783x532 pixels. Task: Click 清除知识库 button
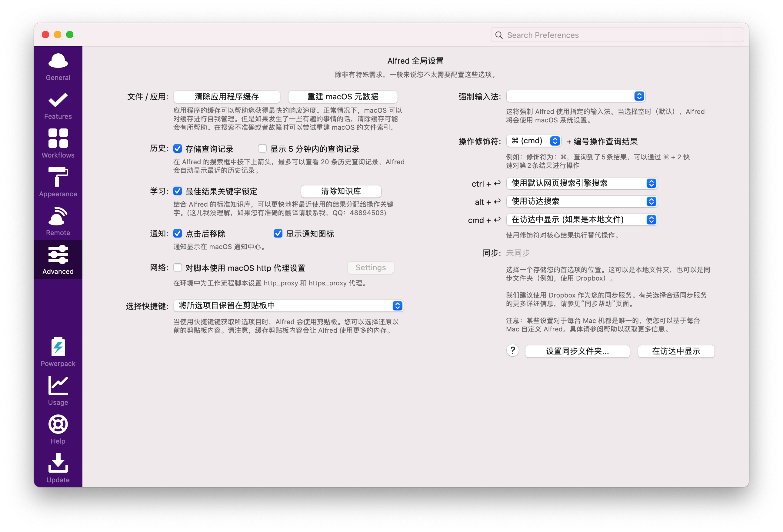point(341,191)
